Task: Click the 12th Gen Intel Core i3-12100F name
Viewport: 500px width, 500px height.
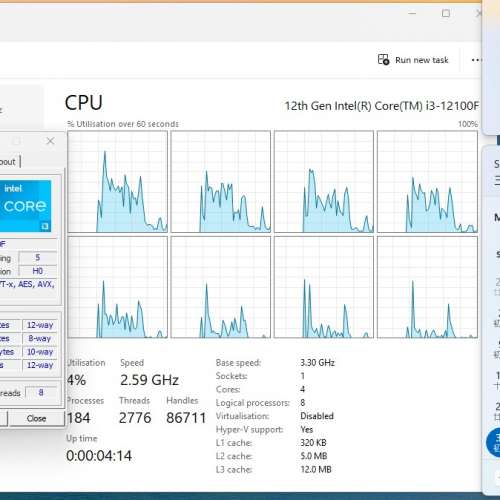Action: 382,106
